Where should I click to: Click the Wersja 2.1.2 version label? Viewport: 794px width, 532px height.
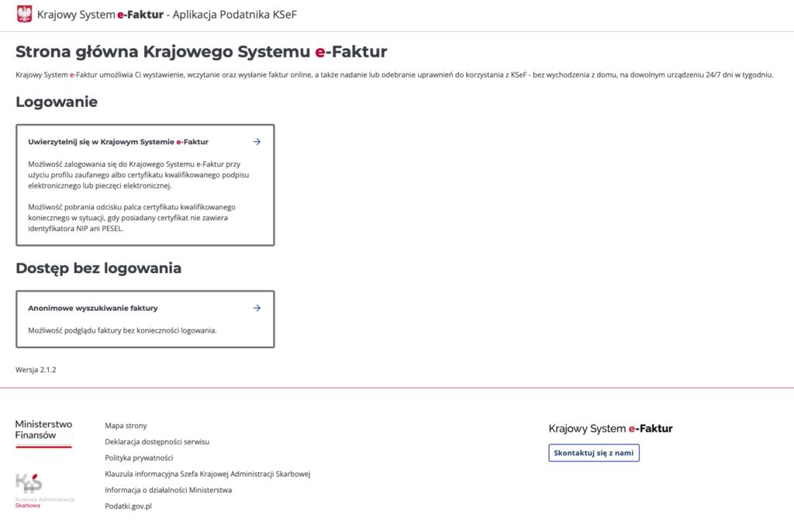coord(36,370)
